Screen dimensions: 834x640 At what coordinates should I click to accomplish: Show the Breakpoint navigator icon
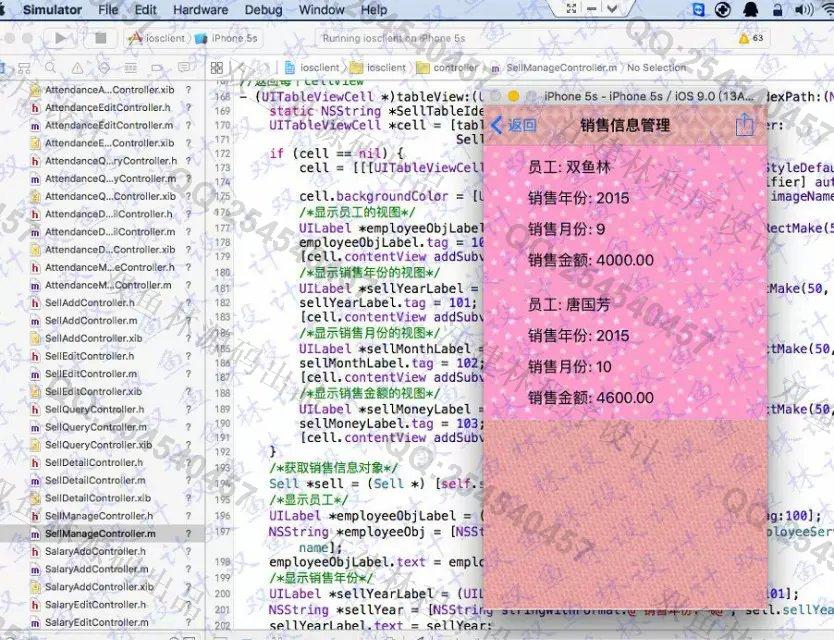(159, 68)
